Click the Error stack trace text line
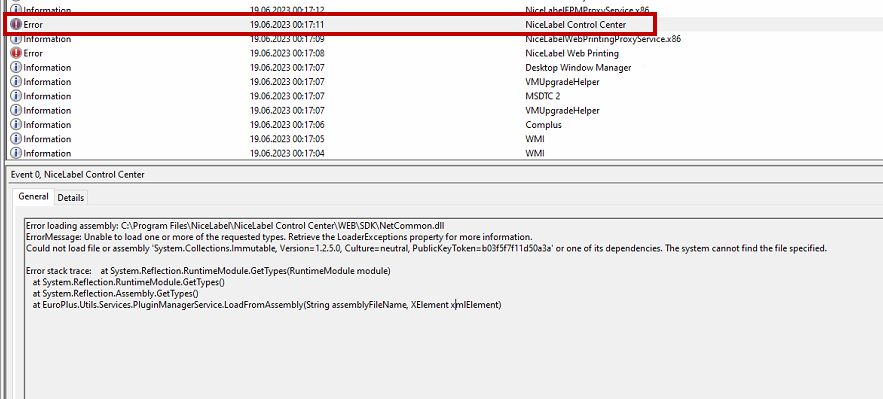 click(x=208, y=271)
